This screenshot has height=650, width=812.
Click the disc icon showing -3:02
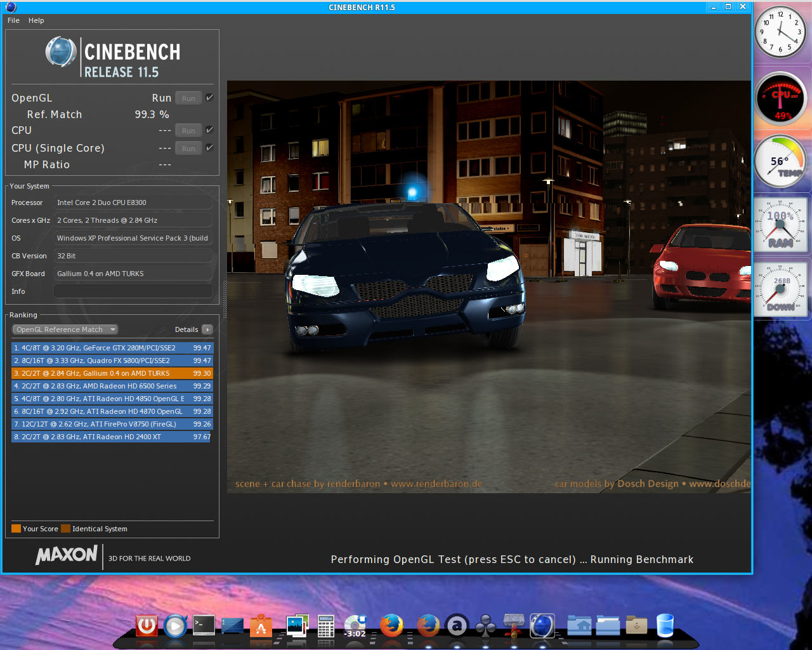tap(356, 626)
